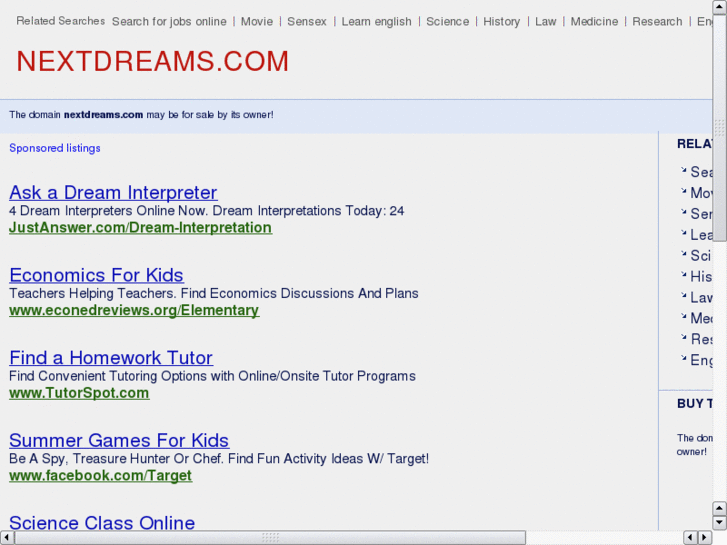Screen dimensions: 727x545
Task: Visit www.econedreviews.org/Elementary URL link
Action: coord(134,310)
